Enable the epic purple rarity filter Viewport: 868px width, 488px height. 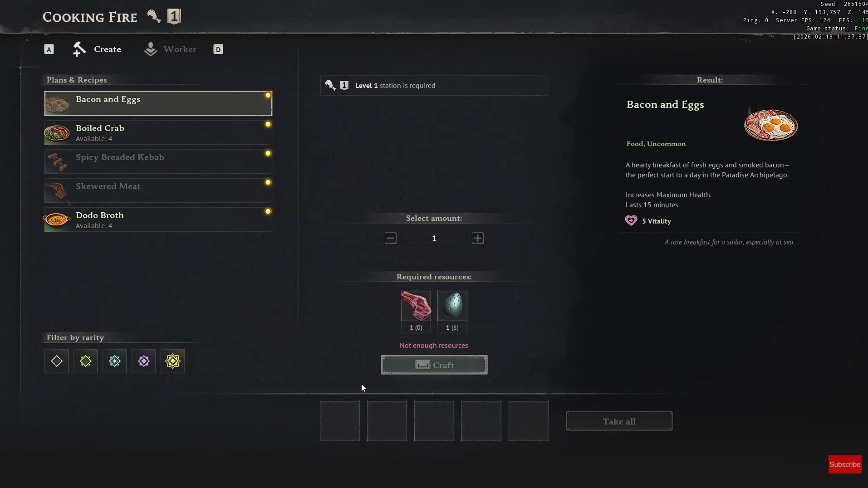pyautogui.click(x=144, y=361)
